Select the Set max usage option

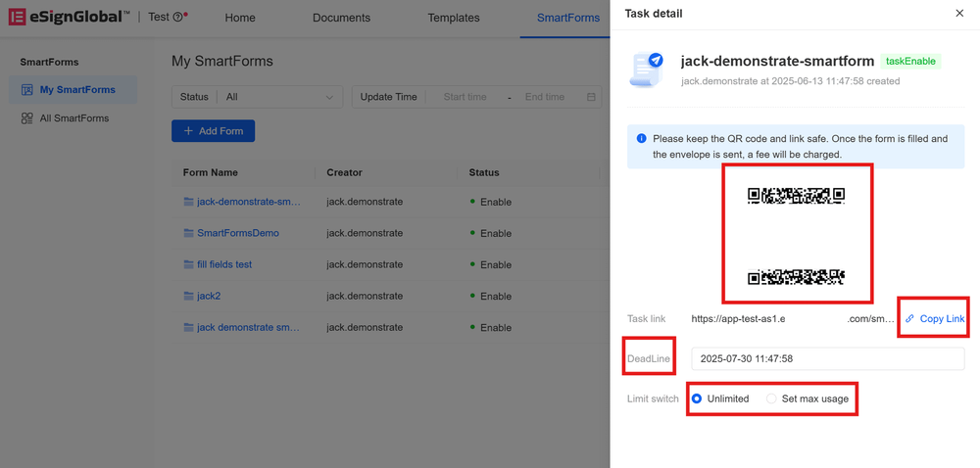[x=772, y=398]
